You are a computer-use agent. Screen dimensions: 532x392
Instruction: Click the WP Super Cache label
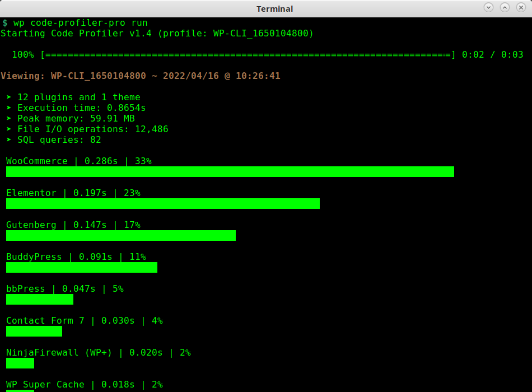pyautogui.click(x=85, y=385)
